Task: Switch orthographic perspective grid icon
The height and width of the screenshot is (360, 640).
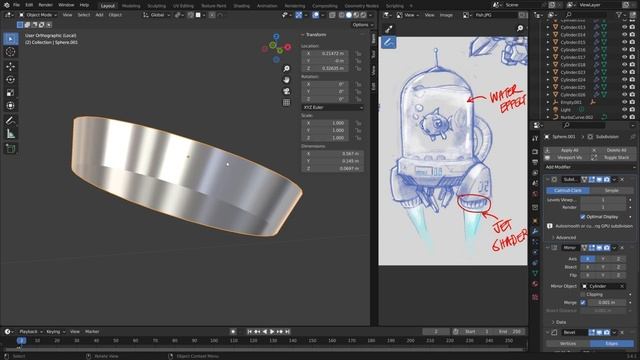Action: pyautogui.click(x=287, y=102)
